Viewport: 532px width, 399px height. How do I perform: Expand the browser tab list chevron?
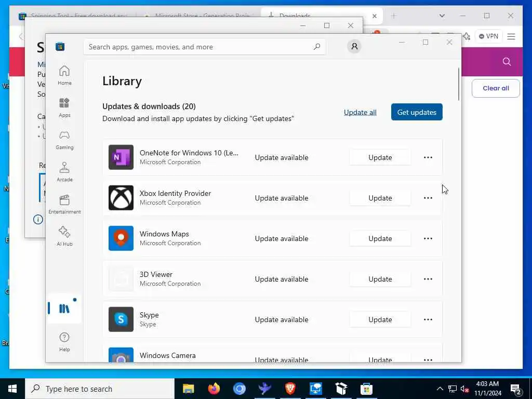pyautogui.click(x=442, y=16)
